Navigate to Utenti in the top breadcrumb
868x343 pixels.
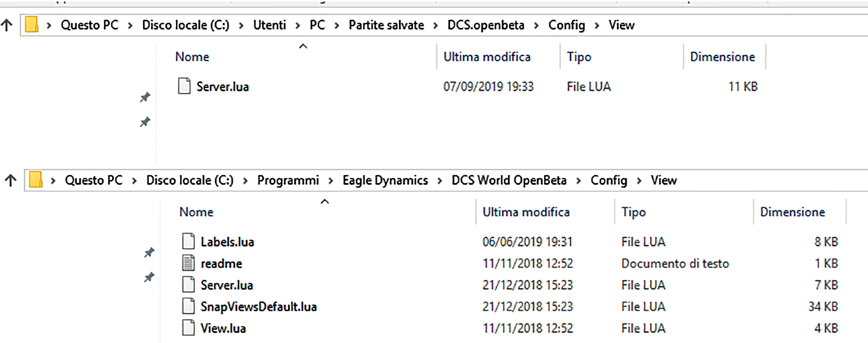point(269,25)
